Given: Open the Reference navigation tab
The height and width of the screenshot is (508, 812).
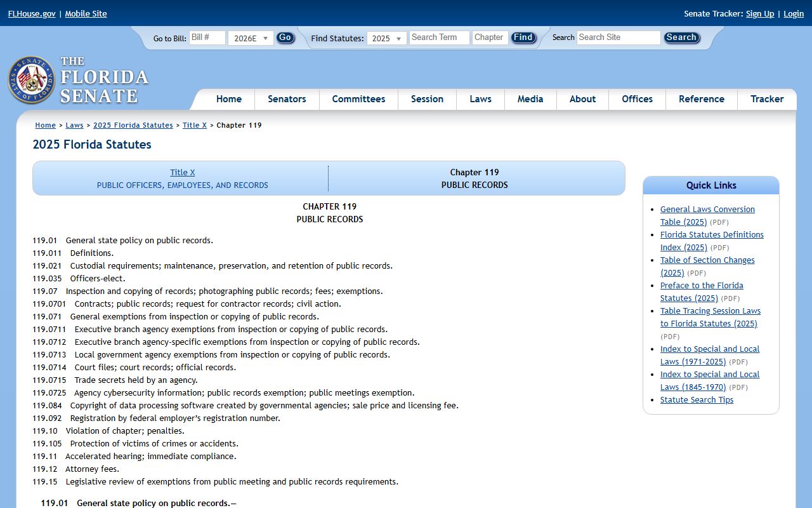Looking at the screenshot, I should pyautogui.click(x=701, y=99).
